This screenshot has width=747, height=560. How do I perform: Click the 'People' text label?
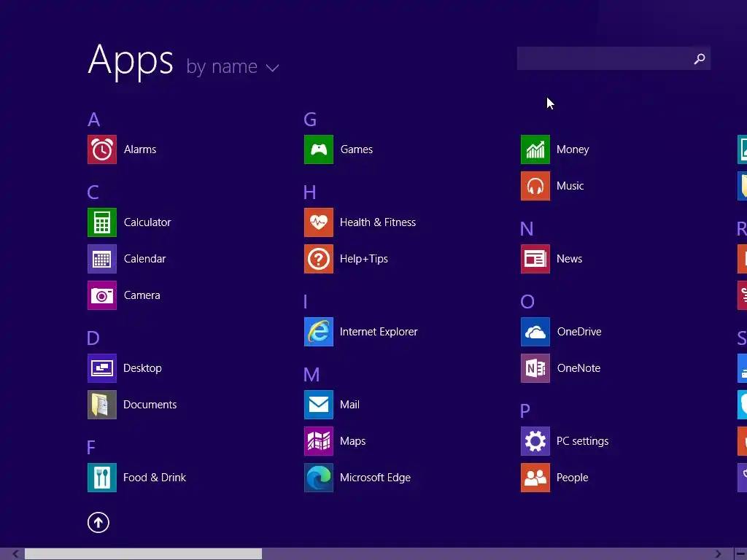(x=572, y=478)
